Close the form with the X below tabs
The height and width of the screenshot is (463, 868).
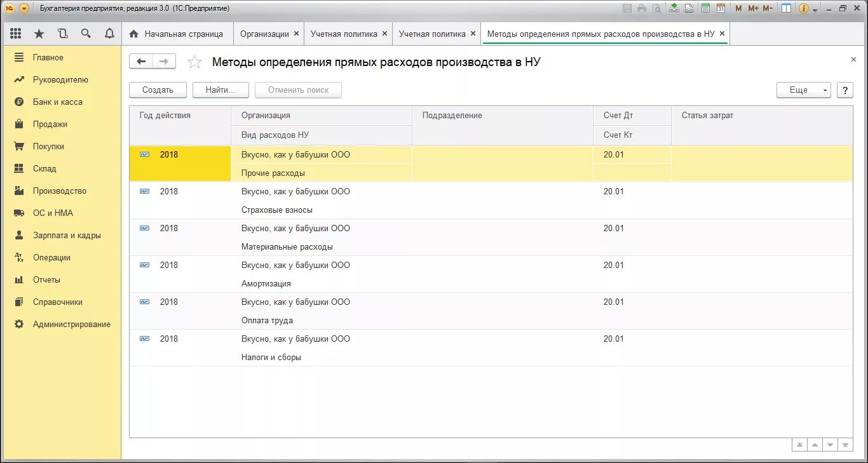853,59
